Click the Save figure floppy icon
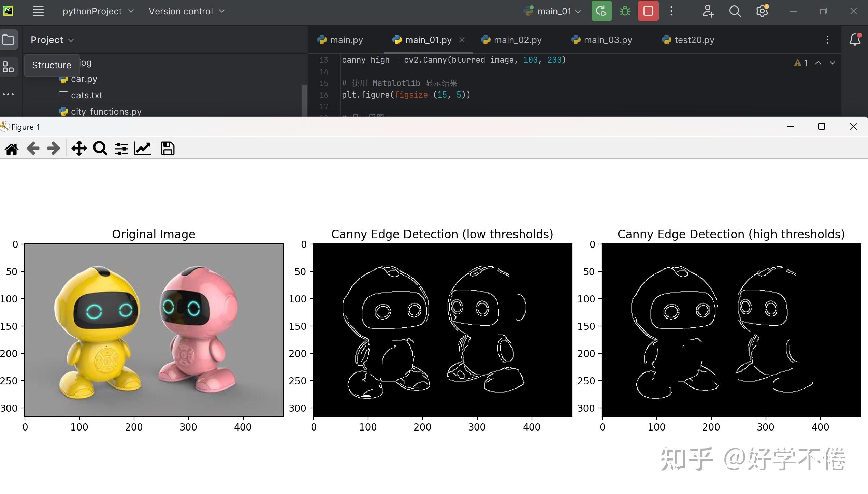 point(168,149)
